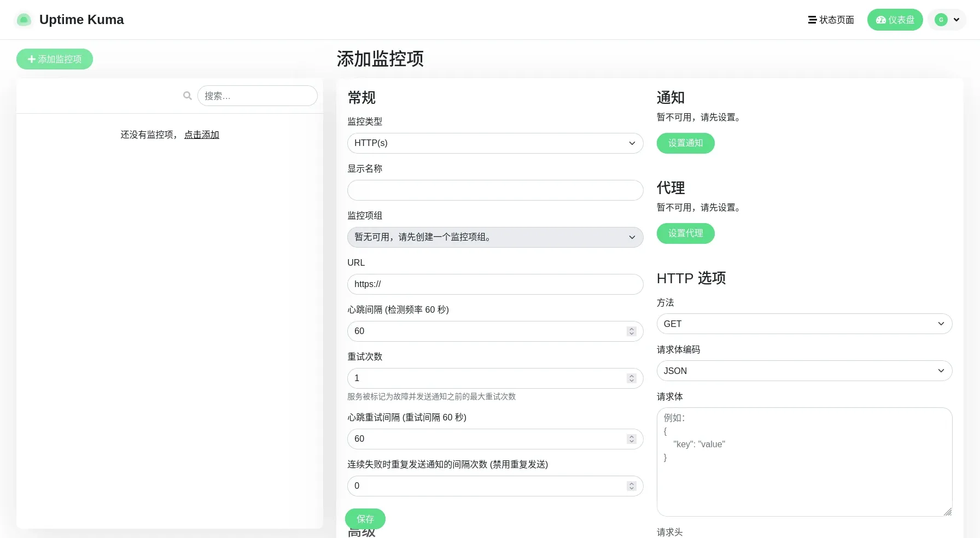Click the magnifier icon in search bar
The height and width of the screenshot is (538, 980).
click(x=188, y=96)
